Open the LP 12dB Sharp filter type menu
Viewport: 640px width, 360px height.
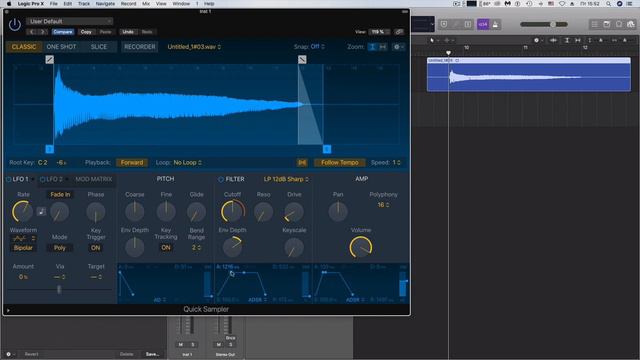coord(286,179)
